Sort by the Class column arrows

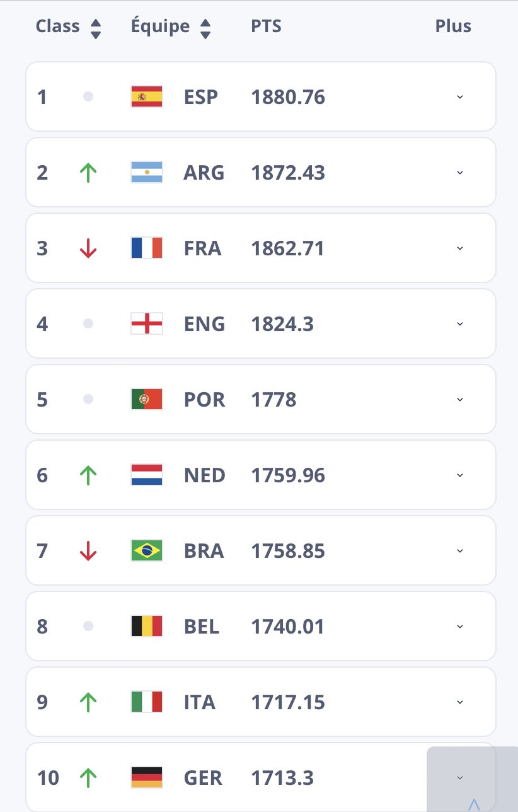click(96, 28)
